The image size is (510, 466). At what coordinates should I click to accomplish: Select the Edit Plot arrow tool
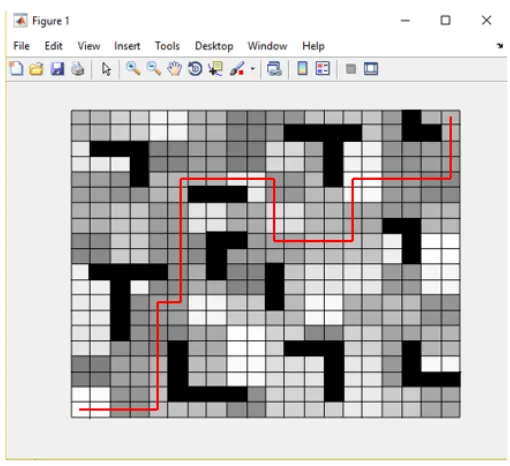coord(106,69)
